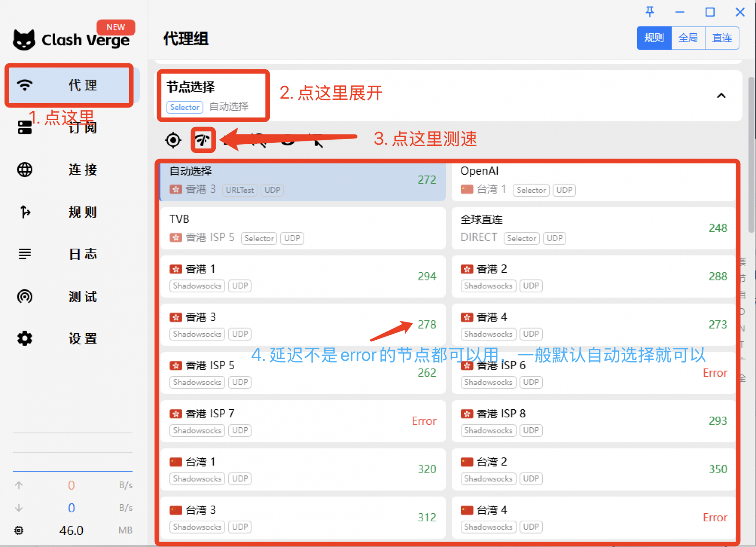756x547 pixels.
Task: Open the 规则 (Rules) panel icon
Action: pyautogui.click(x=24, y=212)
